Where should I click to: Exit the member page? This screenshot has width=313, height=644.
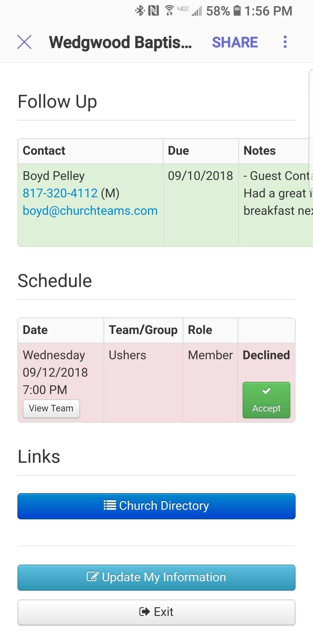point(156,612)
